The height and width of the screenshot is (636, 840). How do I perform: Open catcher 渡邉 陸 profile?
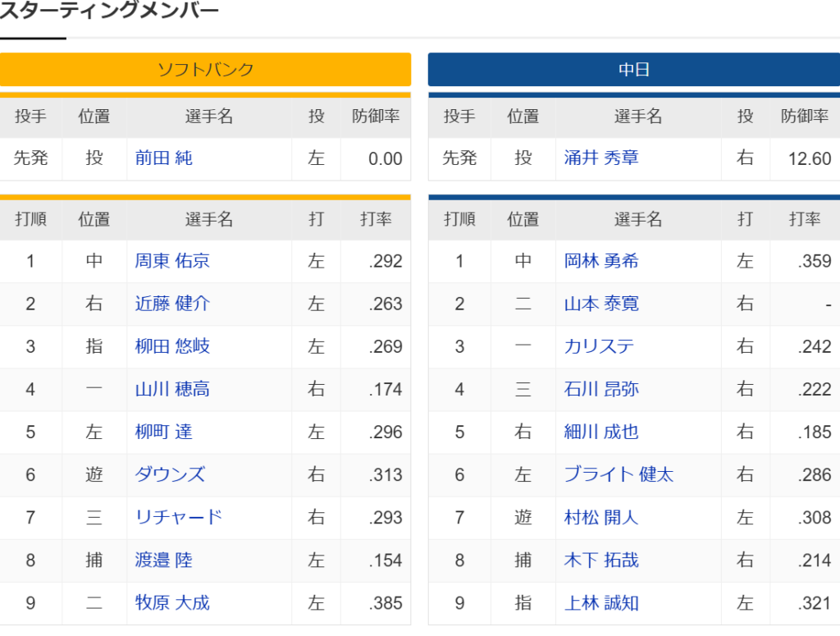click(x=163, y=560)
